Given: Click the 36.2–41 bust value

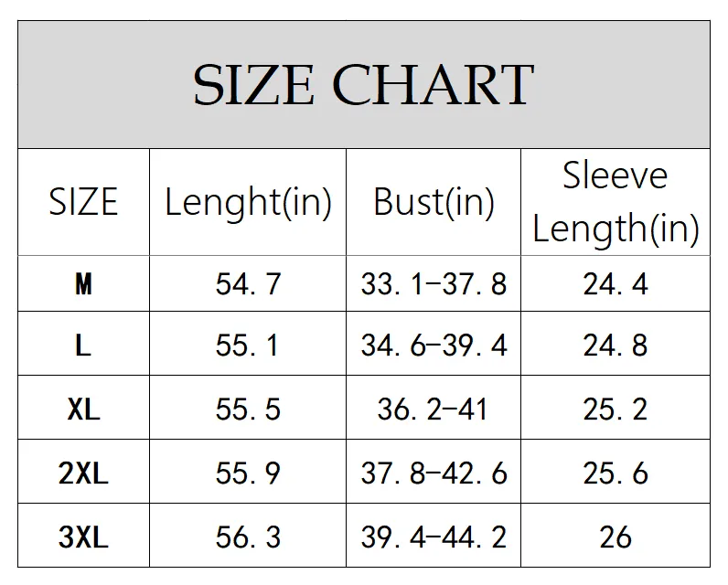Looking at the screenshot, I should (433, 409).
